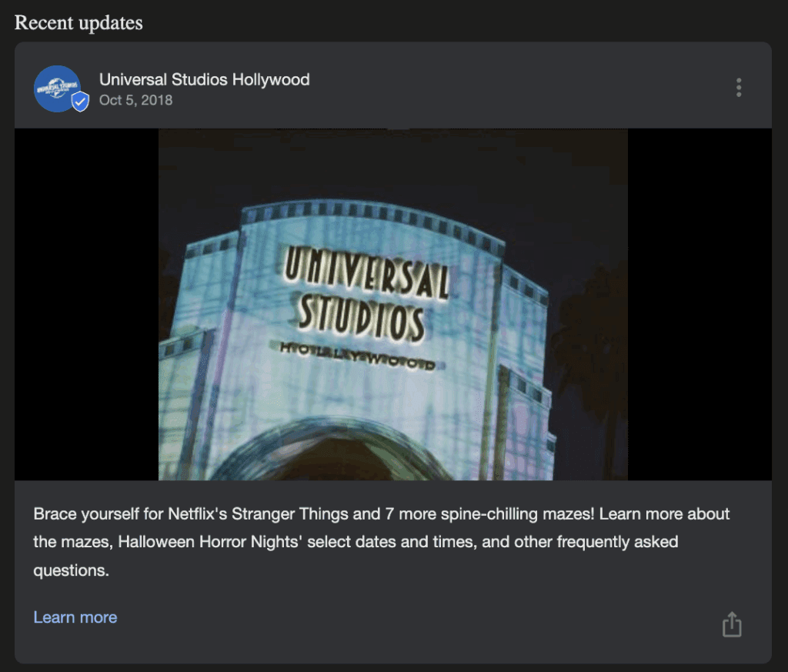Open post options via the vertical dots icon
Image resolution: width=788 pixels, height=672 pixels.
(x=738, y=88)
